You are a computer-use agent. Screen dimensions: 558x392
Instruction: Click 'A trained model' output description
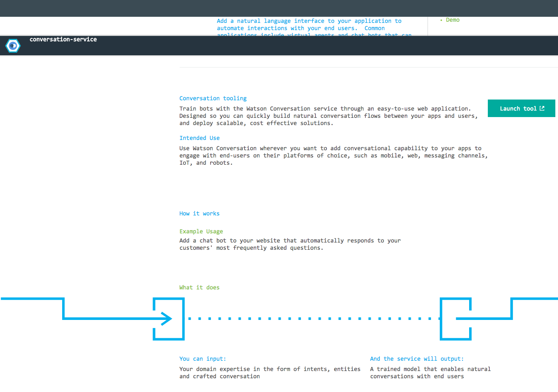click(x=430, y=373)
